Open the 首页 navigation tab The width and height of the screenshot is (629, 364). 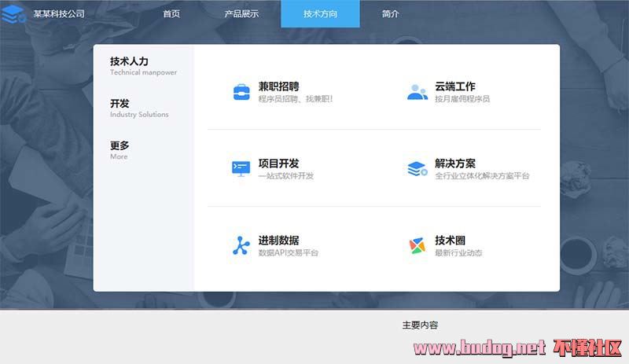pos(171,14)
